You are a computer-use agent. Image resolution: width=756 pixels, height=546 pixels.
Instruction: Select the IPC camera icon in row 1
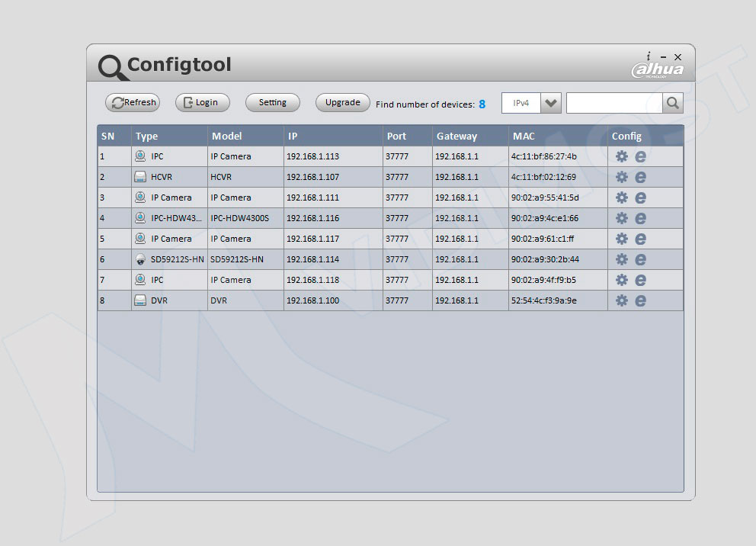pyautogui.click(x=141, y=156)
